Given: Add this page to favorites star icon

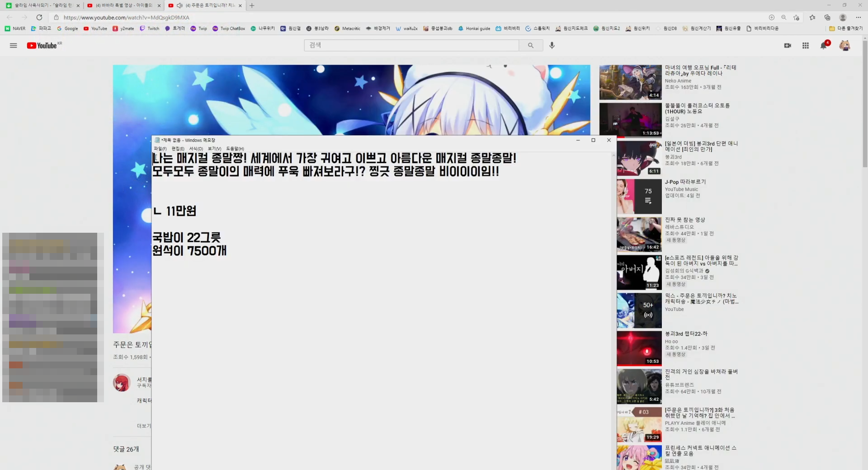Looking at the screenshot, I should [796, 17].
